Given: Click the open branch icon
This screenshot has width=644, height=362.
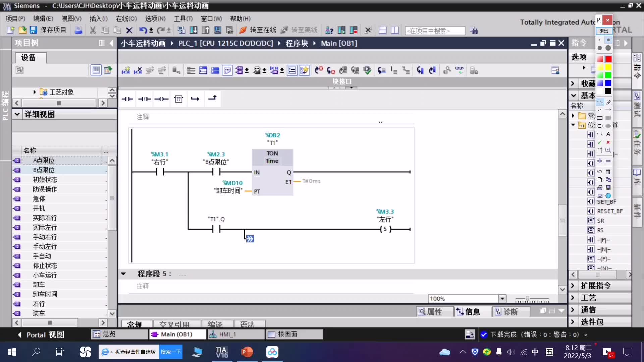Looking at the screenshot, I should click(x=195, y=99).
